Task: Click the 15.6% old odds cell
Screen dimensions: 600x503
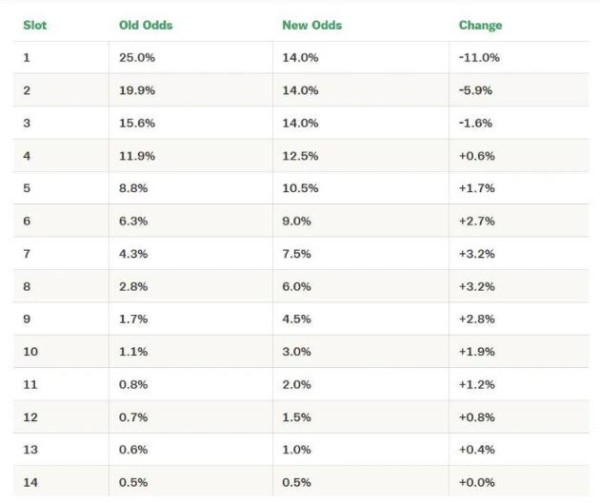Action: (137, 123)
